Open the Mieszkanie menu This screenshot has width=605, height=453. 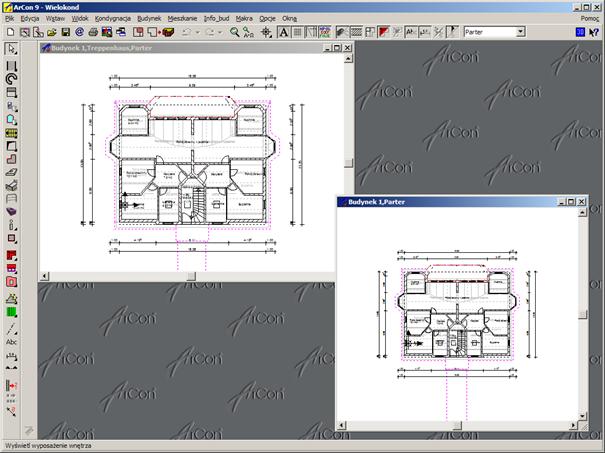[182, 18]
